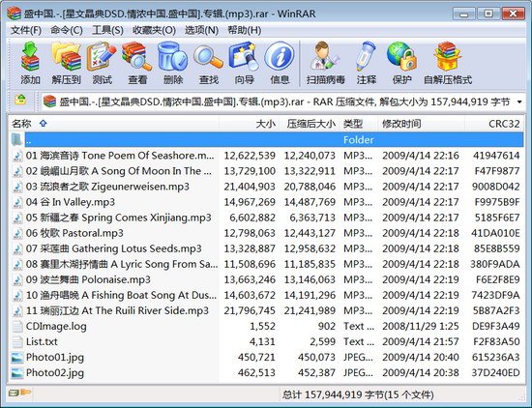Select 02 峨嵋山月歌 A Song Of Moon file
532x408 pixels.
click(266, 171)
